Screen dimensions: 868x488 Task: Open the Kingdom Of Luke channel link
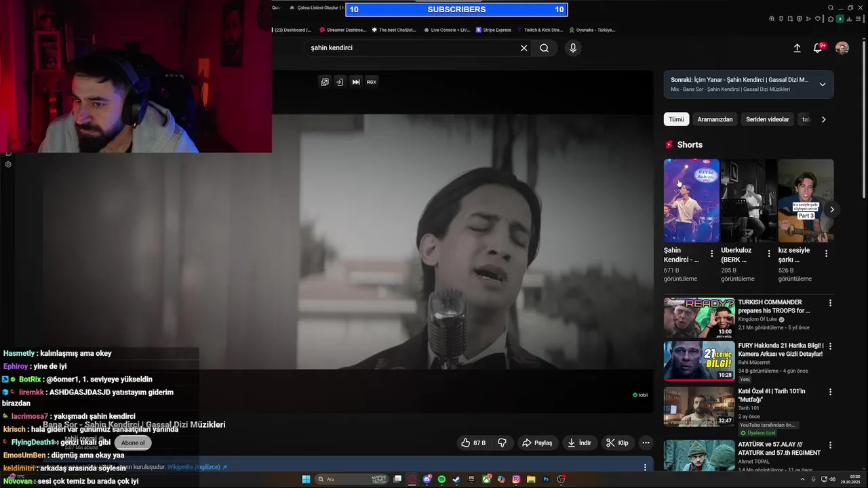[757, 319]
